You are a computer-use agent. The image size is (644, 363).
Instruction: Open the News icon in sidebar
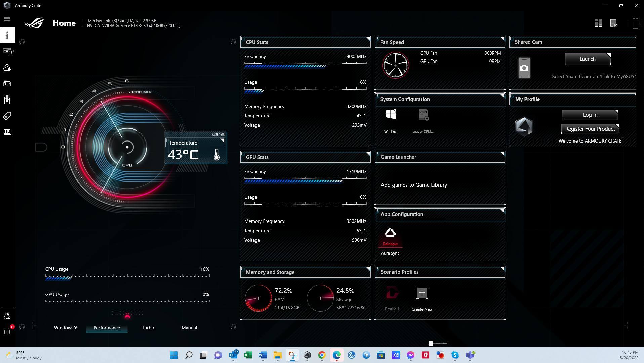coord(7,132)
